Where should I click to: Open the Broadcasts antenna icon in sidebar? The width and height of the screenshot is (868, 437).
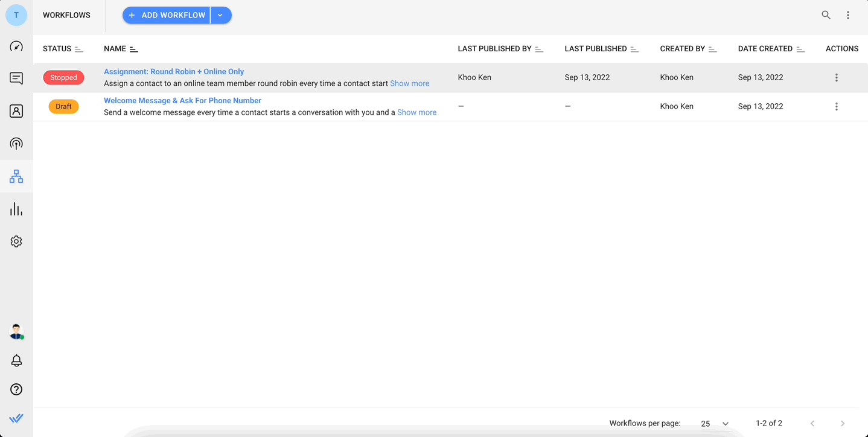click(16, 144)
